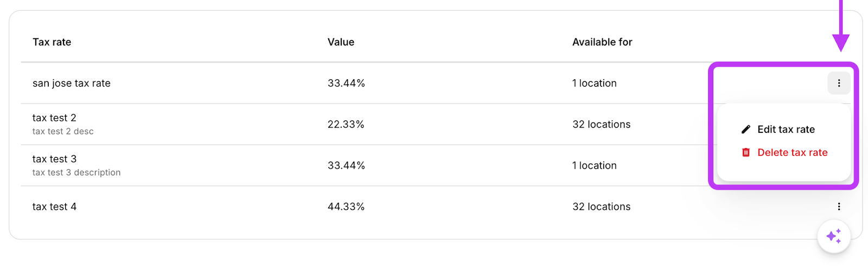Click the "Available for" column header
This screenshot has height=270, width=868.
(x=602, y=42)
